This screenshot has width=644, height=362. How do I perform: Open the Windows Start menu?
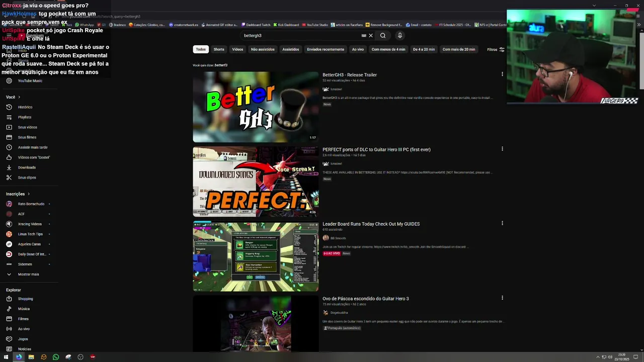point(6,357)
